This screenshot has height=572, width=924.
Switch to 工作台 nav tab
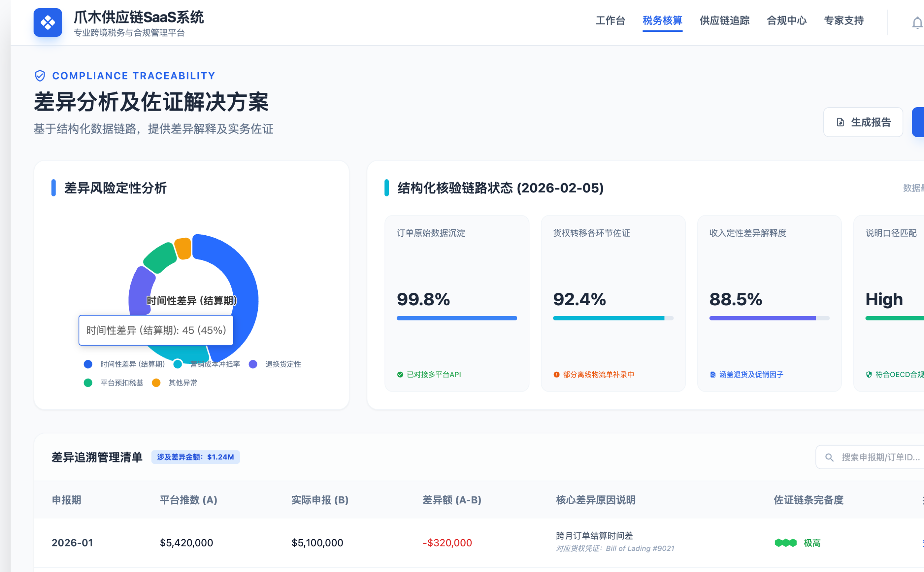[x=610, y=21]
